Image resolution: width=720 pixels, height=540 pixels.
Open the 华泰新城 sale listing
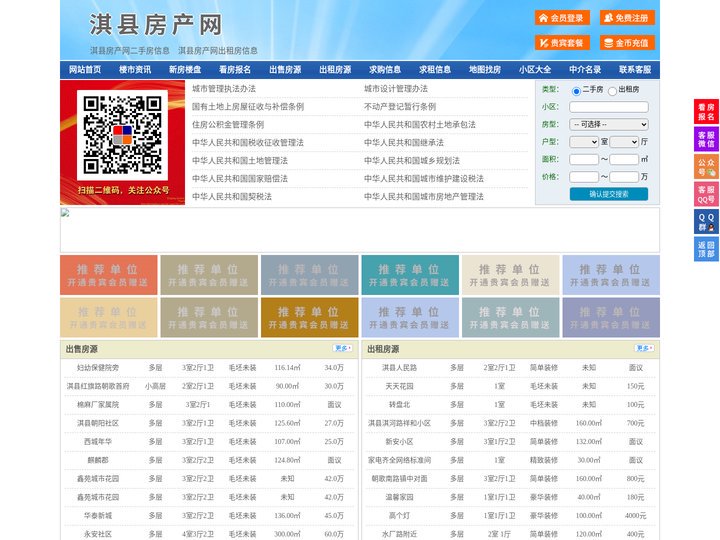tap(98, 516)
